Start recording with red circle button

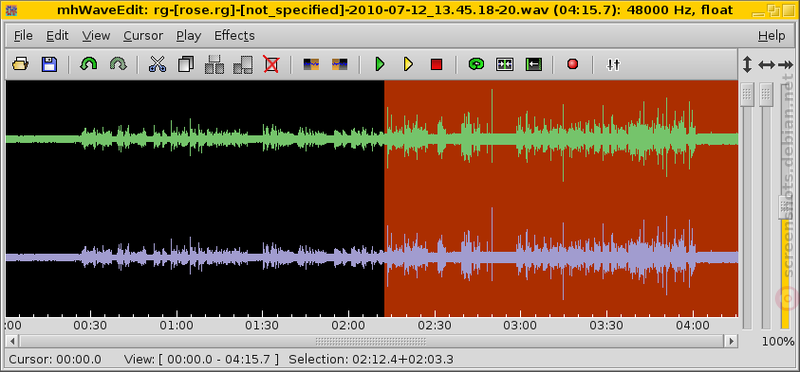click(572, 64)
